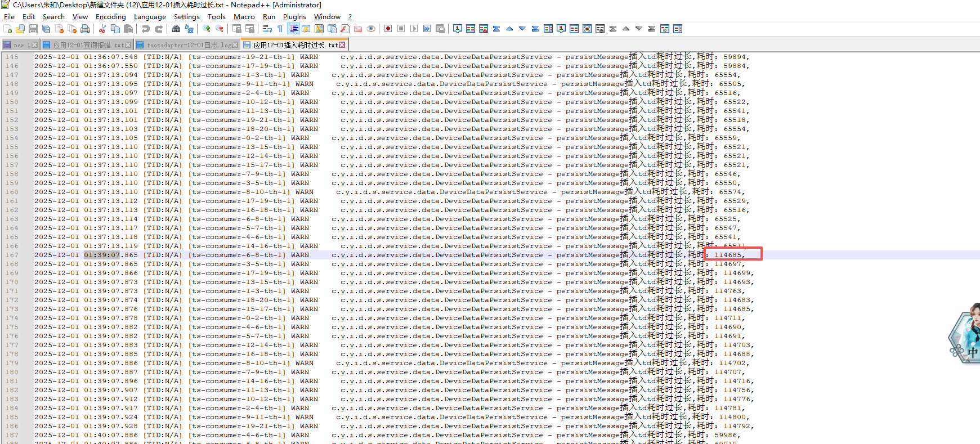This screenshot has width=980, height=444.
Task: Open the Language menu
Action: [150, 17]
